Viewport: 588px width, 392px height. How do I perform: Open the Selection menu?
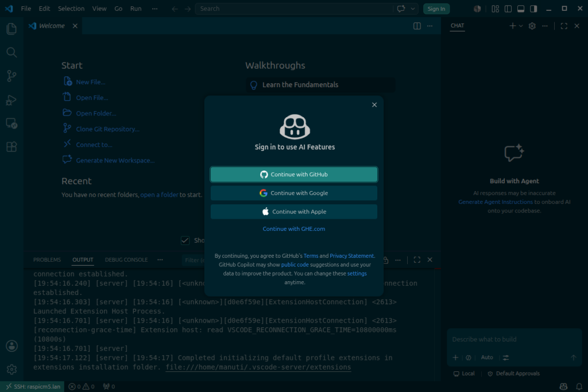[x=71, y=9]
